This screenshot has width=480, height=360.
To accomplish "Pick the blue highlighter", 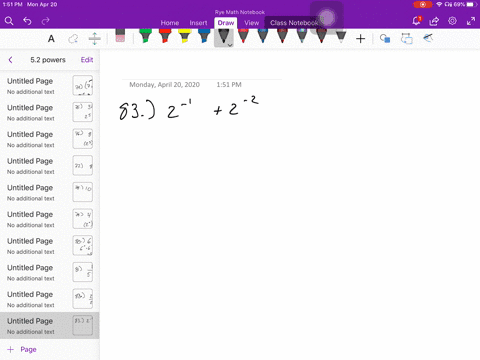I will coord(204,36).
